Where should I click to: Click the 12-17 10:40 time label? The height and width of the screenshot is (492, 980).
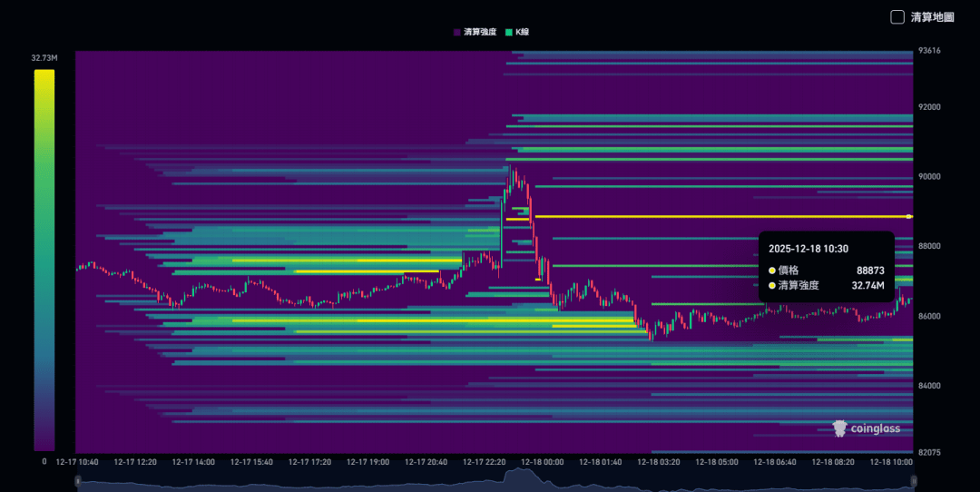point(77,462)
